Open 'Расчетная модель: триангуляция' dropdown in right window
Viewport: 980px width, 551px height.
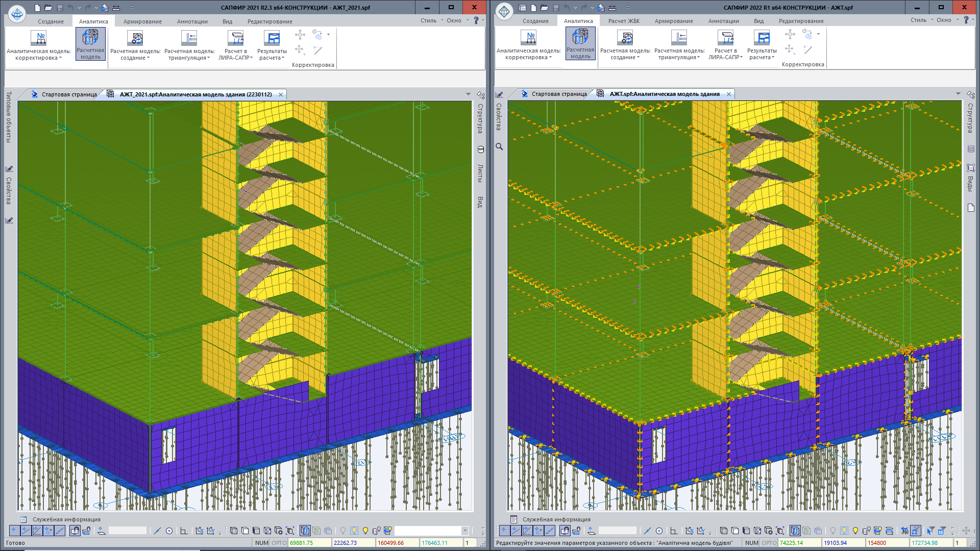(x=679, y=54)
